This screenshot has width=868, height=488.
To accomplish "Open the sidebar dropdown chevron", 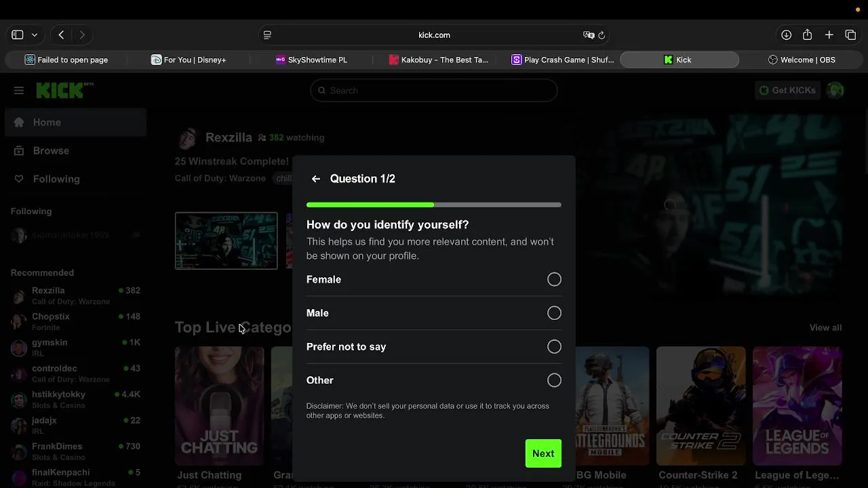I will click(34, 35).
